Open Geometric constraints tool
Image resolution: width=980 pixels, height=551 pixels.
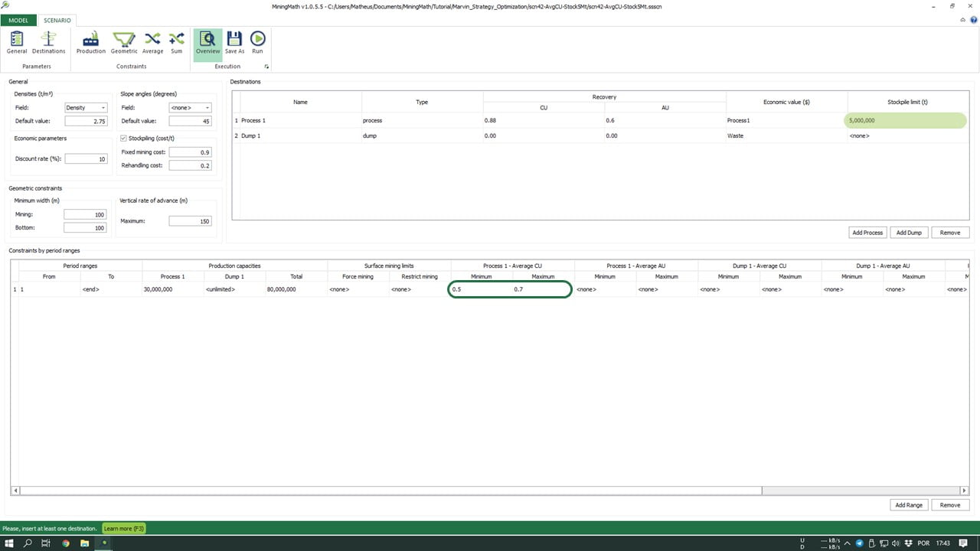pyautogui.click(x=124, y=43)
